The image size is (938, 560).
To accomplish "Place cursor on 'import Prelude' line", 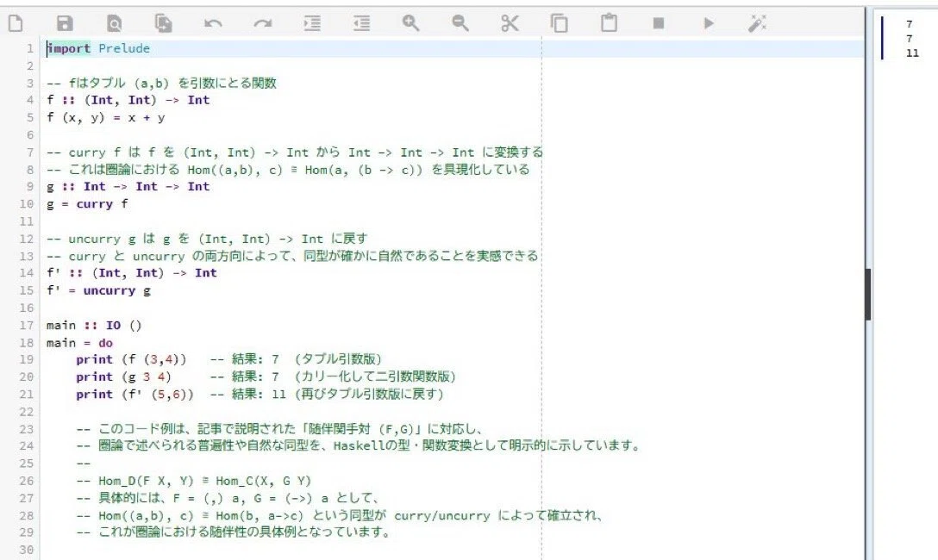I will pos(98,48).
